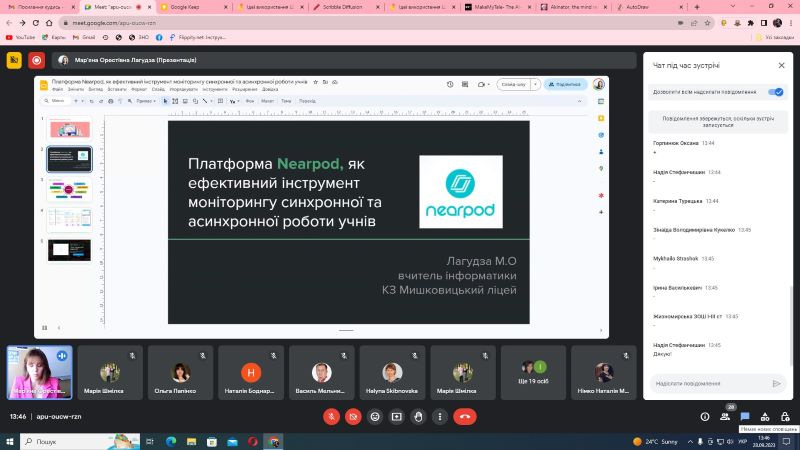Expand the 'Ще 19 осіб' participants tile
This screenshot has width=800, height=450.
[x=533, y=372]
